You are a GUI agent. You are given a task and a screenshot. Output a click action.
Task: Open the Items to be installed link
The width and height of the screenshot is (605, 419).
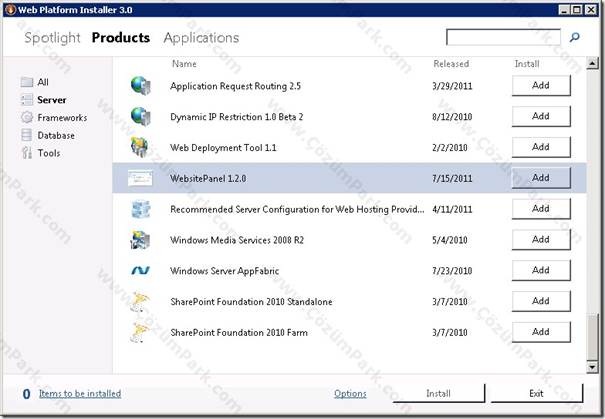[80, 394]
